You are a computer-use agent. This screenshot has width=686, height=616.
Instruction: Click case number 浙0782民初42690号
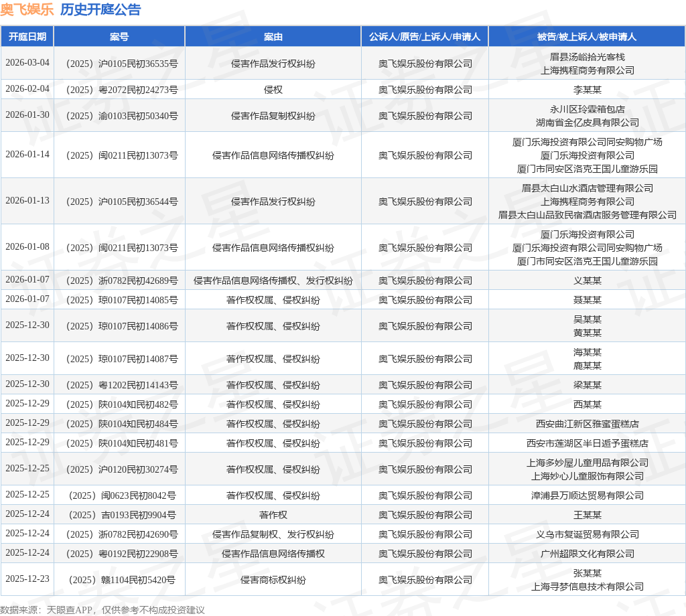pos(122,535)
